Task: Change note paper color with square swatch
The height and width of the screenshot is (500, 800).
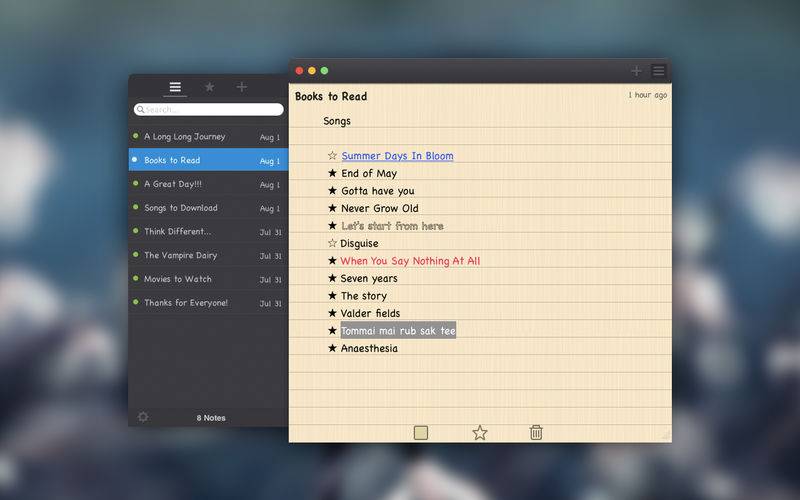Action: (421, 433)
